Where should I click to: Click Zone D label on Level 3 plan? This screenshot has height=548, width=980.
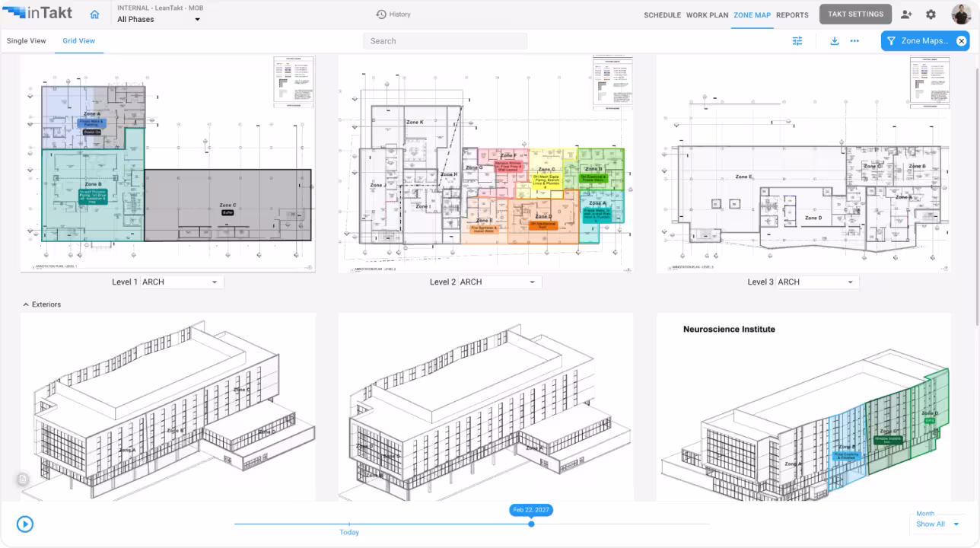pyautogui.click(x=813, y=218)
